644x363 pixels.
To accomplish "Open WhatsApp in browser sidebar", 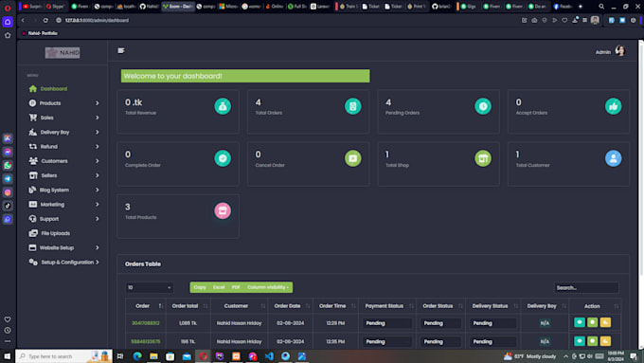I will (x=8, y=165).
